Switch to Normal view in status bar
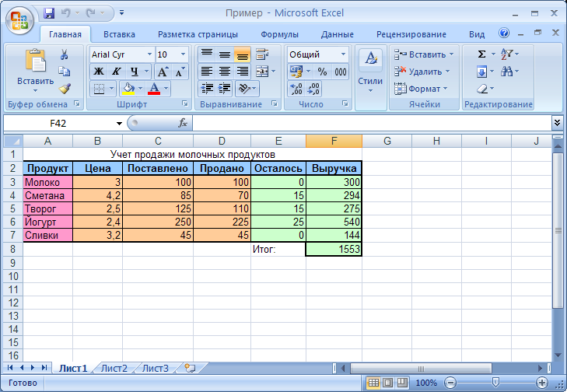Screen dimensions: 567x392 [x=373, y=382]
